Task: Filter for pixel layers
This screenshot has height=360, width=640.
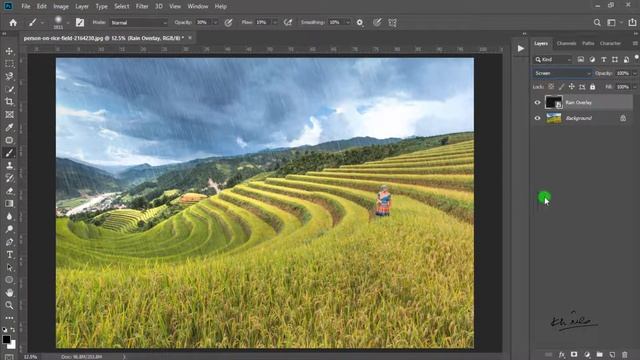Action: 580,60
